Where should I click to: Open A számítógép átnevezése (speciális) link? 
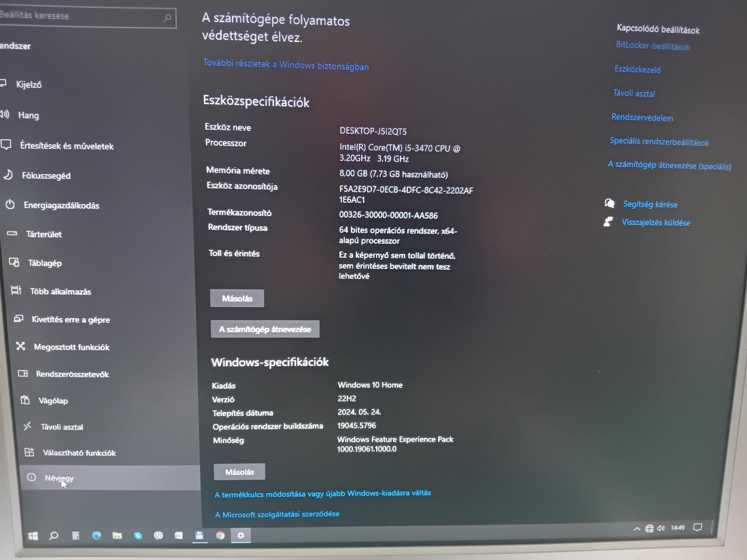click(669, 165)
